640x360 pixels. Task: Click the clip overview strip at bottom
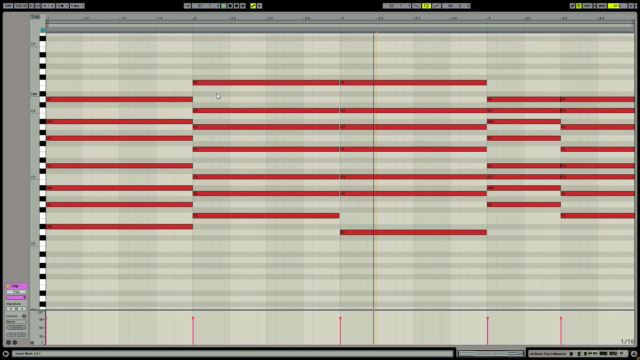491,353
